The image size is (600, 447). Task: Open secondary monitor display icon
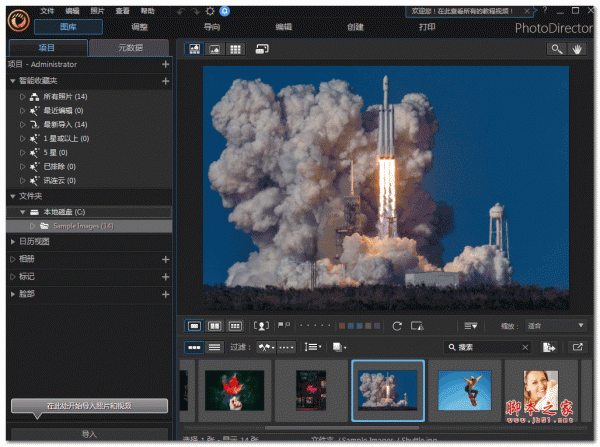tap(262, 48)
